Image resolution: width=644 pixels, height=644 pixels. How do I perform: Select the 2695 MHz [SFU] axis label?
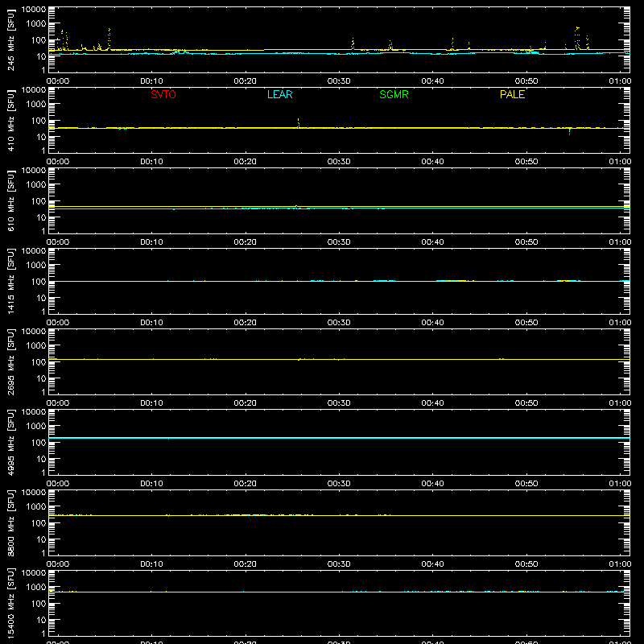tap(11, 361)
